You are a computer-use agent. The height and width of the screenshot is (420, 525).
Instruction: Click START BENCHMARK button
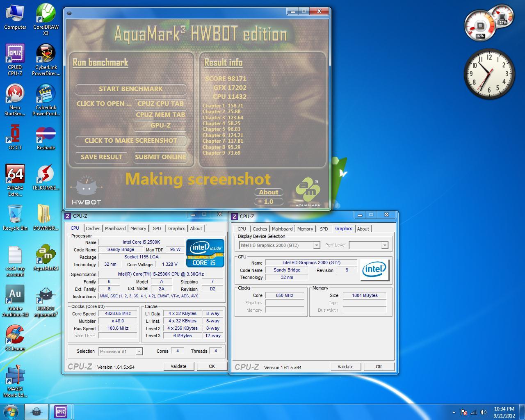131,89
